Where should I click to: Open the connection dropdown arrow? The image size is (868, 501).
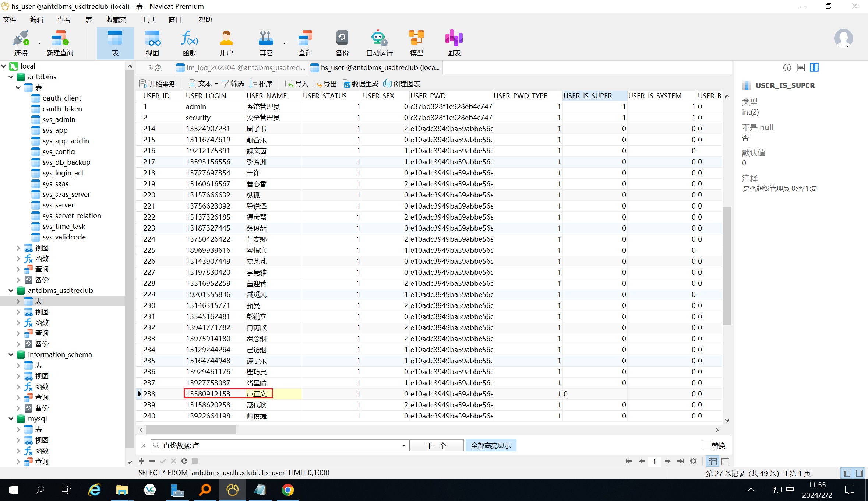[x=39, y=43]
